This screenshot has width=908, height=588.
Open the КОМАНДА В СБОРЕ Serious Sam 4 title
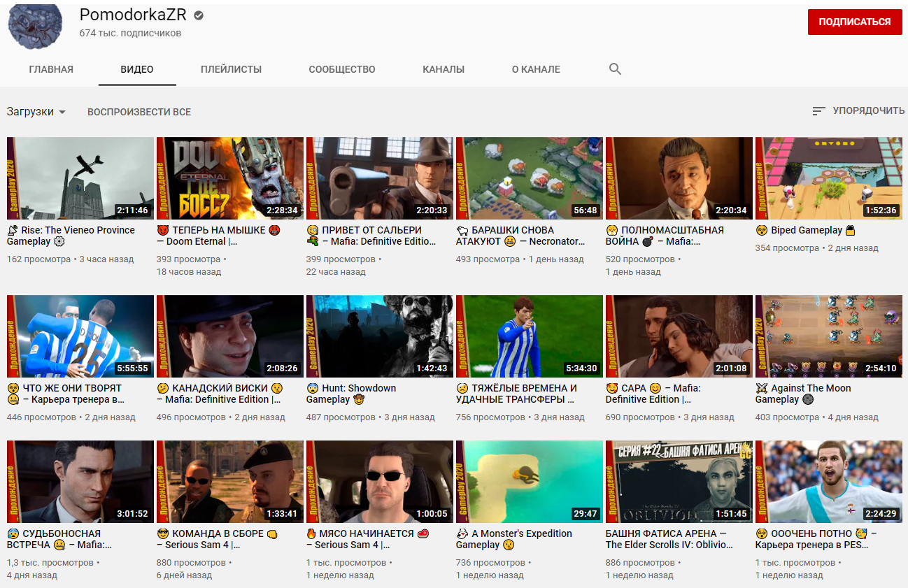[x=218, y=539]
